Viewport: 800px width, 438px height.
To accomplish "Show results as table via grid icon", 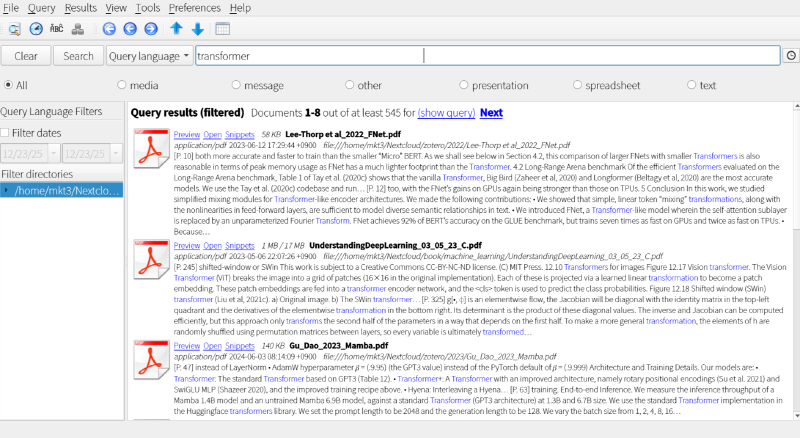I will [222, 28].
